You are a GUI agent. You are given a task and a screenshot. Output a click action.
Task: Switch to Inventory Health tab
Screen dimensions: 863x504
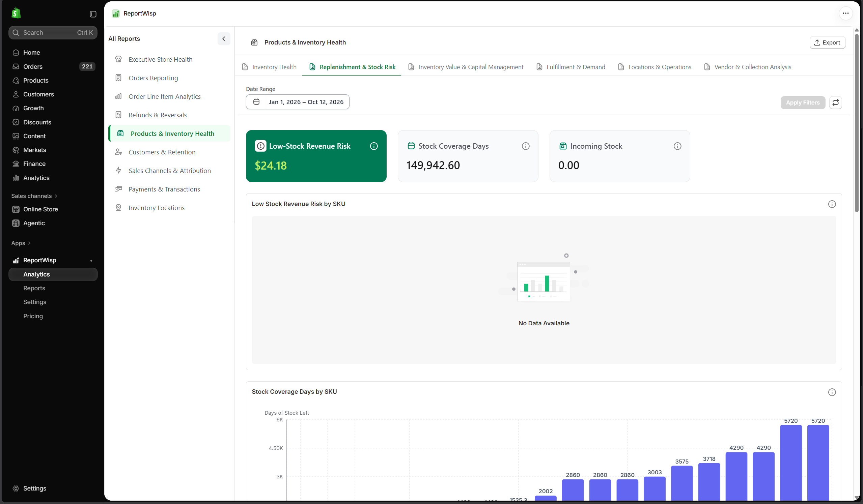tap(269, 67)
